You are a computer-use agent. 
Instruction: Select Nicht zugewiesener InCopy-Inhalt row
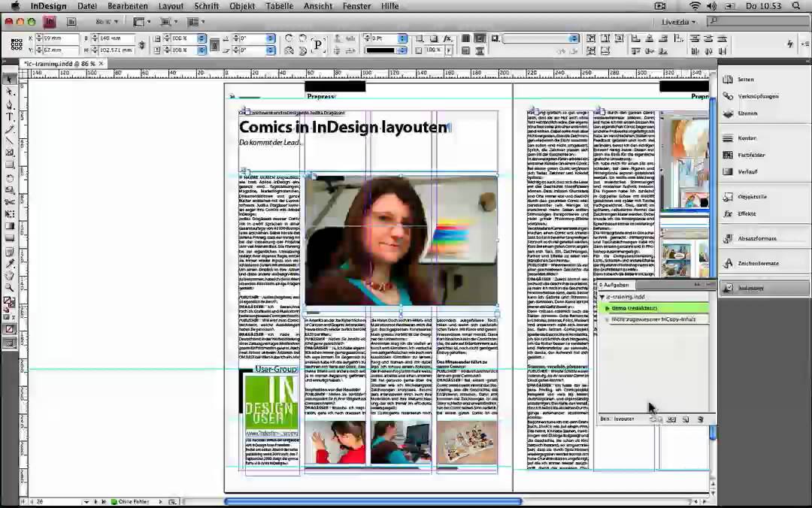point(653,319)
